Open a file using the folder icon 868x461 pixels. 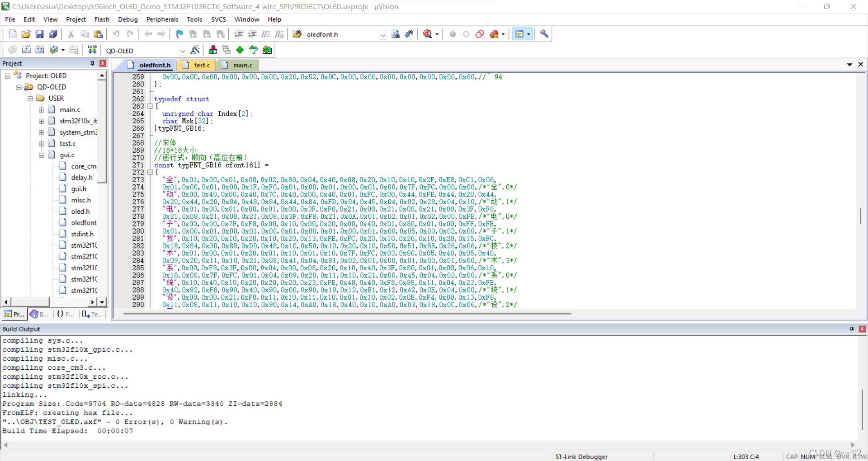[26, 34]
